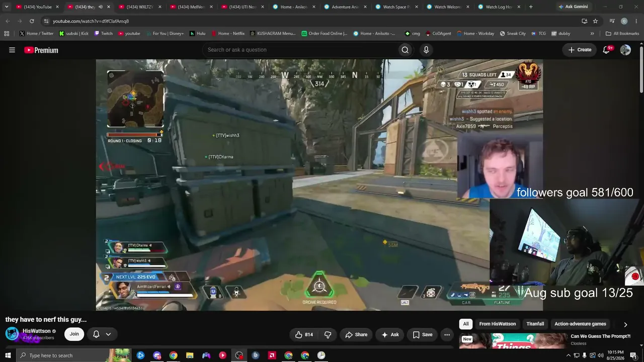Open the uubski | Kick bookmark
644x362 pixels.
pyautogui.click(x=73, y=34)
